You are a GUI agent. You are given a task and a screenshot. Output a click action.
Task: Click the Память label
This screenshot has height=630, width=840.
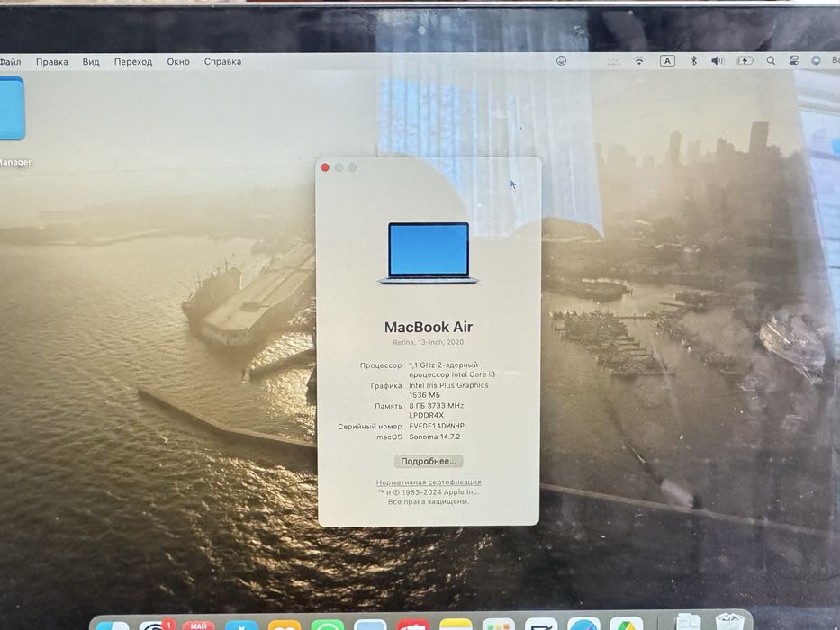click(x=388, y=406)
